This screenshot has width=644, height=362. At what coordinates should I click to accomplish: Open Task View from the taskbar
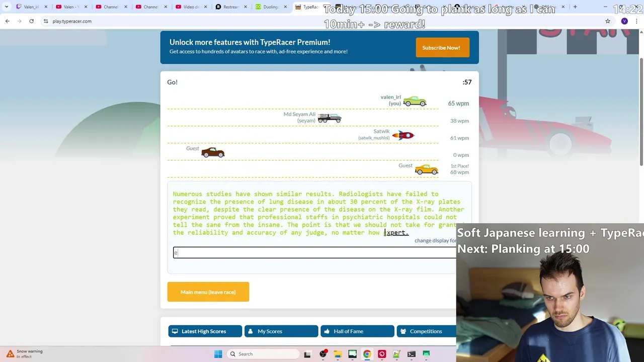tap(307, 354)
